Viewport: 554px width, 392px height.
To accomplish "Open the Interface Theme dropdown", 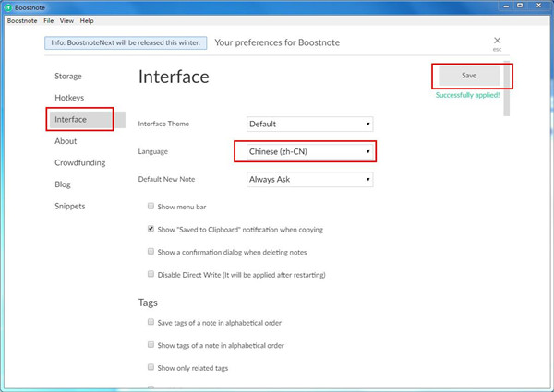I will [309, 124].
